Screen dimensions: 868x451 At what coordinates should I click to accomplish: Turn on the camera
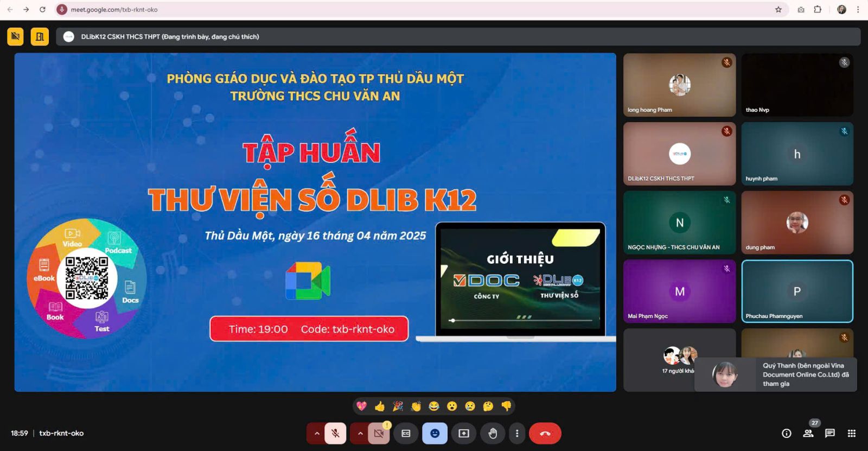pos(379,433)
